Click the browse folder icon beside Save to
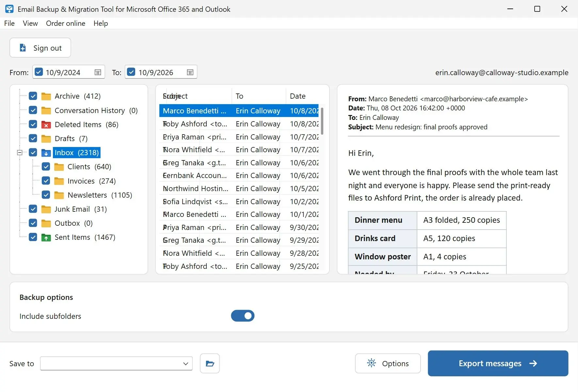Image resolution: width=578 pixels, height=392 pixels. pos(210,363)
